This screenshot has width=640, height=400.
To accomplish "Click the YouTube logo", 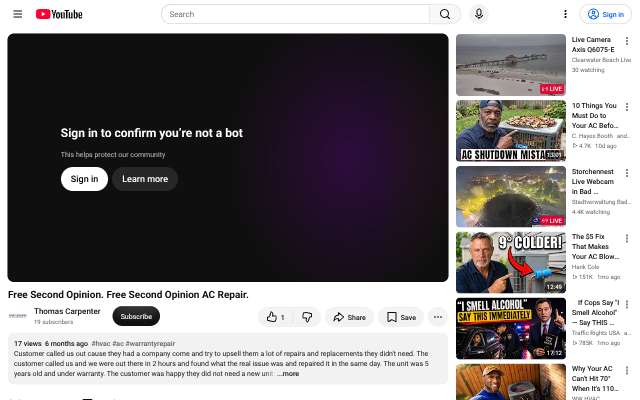I will (59, 14).
